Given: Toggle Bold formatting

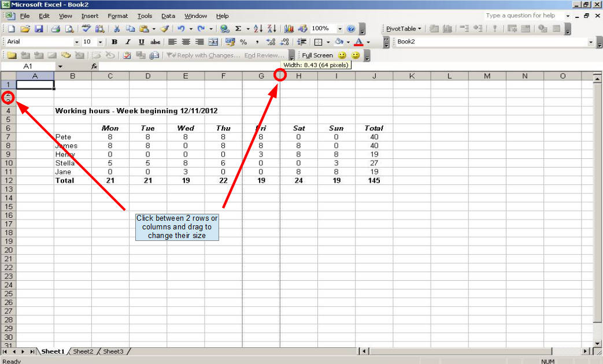Looking at the screenshot, I should [114, 42].
